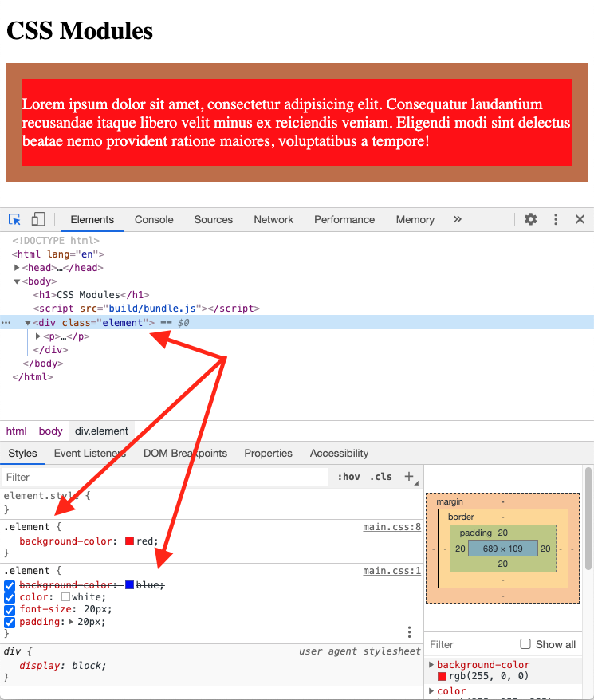This screenshot has width=594, height=700.
Task: Click the 'display: block;' user agent declaration
Action: pos(62,665)
